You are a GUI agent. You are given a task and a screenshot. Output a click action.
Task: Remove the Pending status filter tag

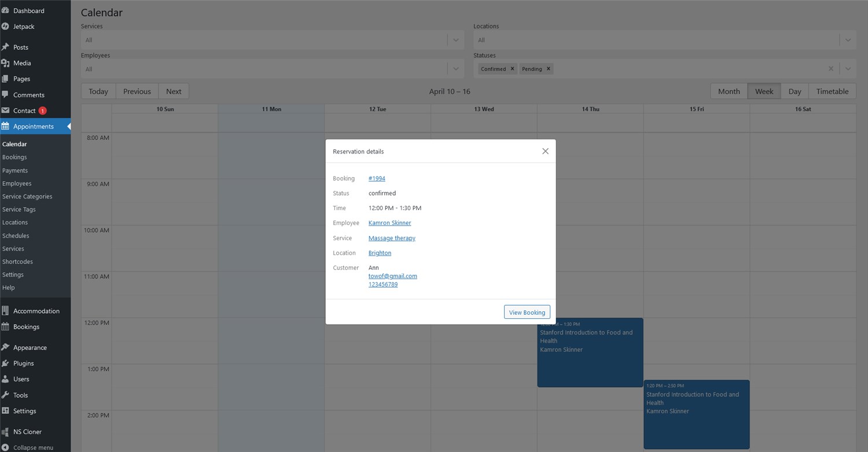549,69
